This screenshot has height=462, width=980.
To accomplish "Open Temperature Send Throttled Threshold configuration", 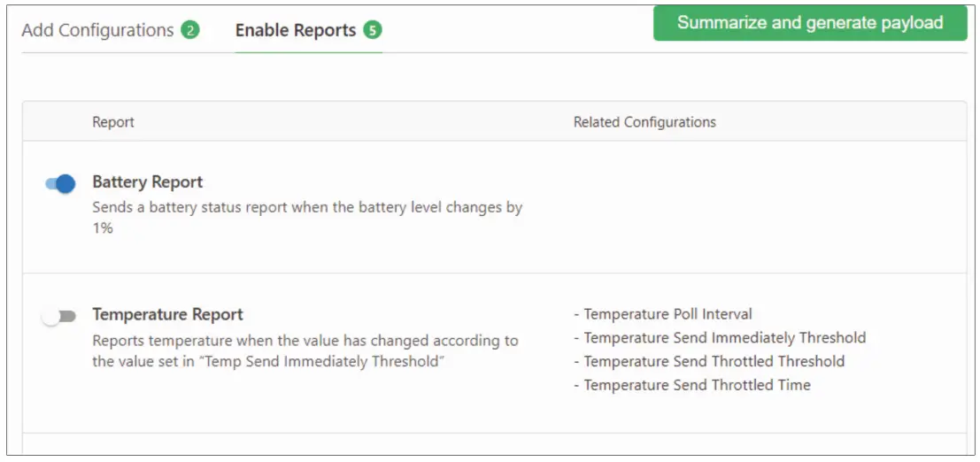I will [x=714, y=361].
